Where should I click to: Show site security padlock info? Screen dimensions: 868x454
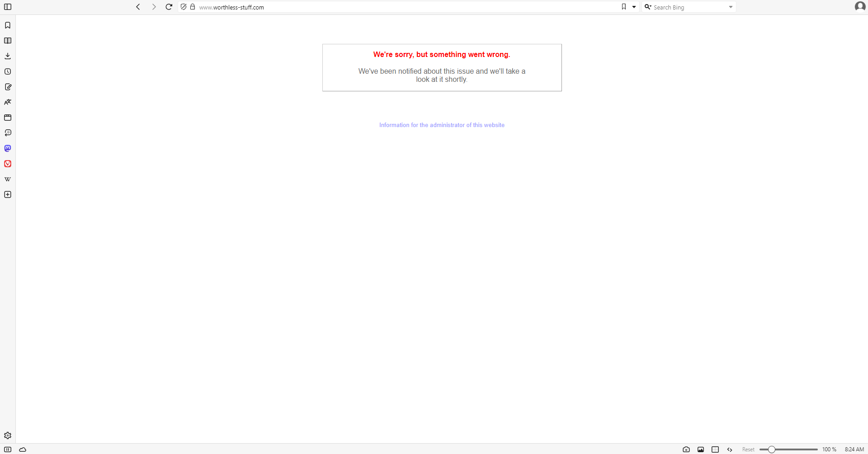(193, 7)
